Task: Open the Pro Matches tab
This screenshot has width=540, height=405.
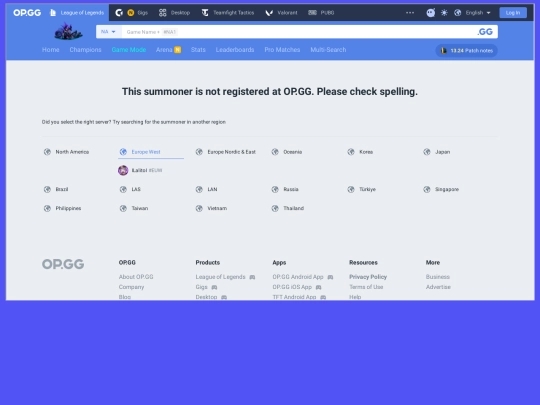Action: (x=282, y=50)
